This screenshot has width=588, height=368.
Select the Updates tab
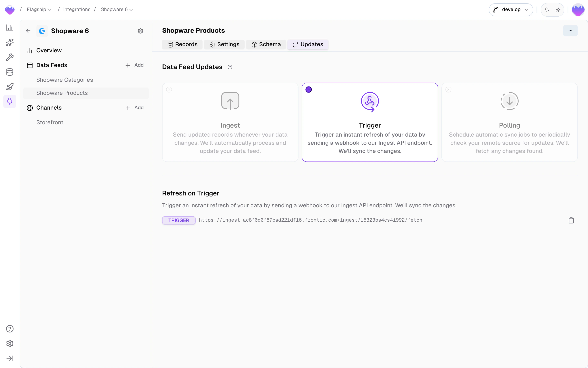308,45
